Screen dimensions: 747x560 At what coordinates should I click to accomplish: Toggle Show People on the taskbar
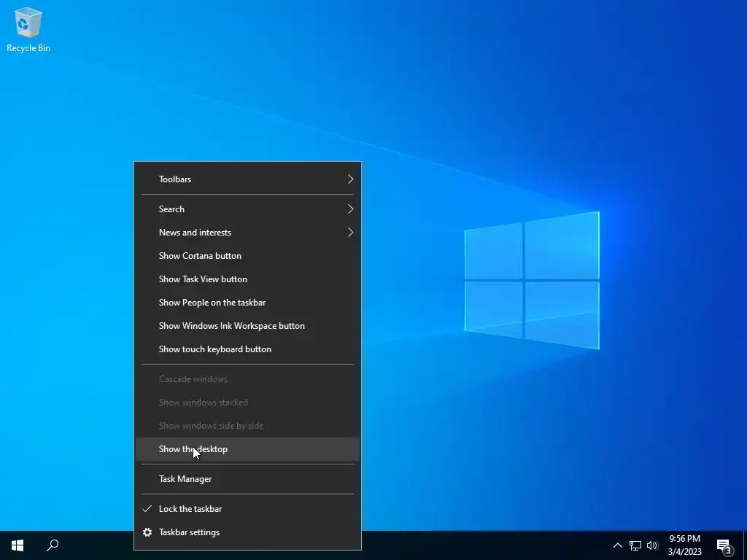click(x=248, y=303)
